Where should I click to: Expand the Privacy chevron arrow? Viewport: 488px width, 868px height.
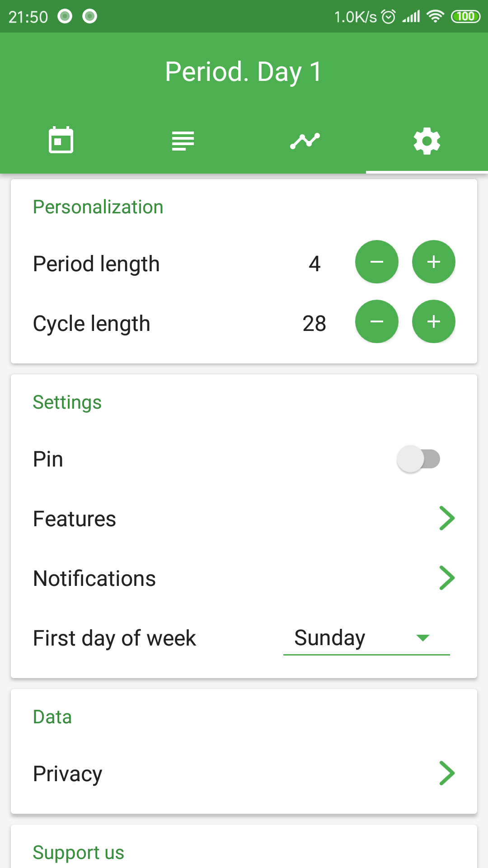pyautogui.click(x=447, y=773)
